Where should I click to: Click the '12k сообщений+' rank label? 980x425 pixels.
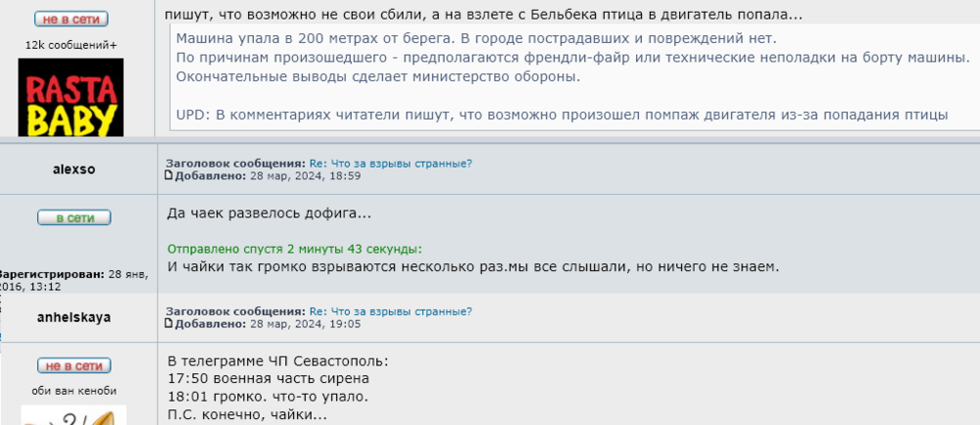[x=71, y=45]
